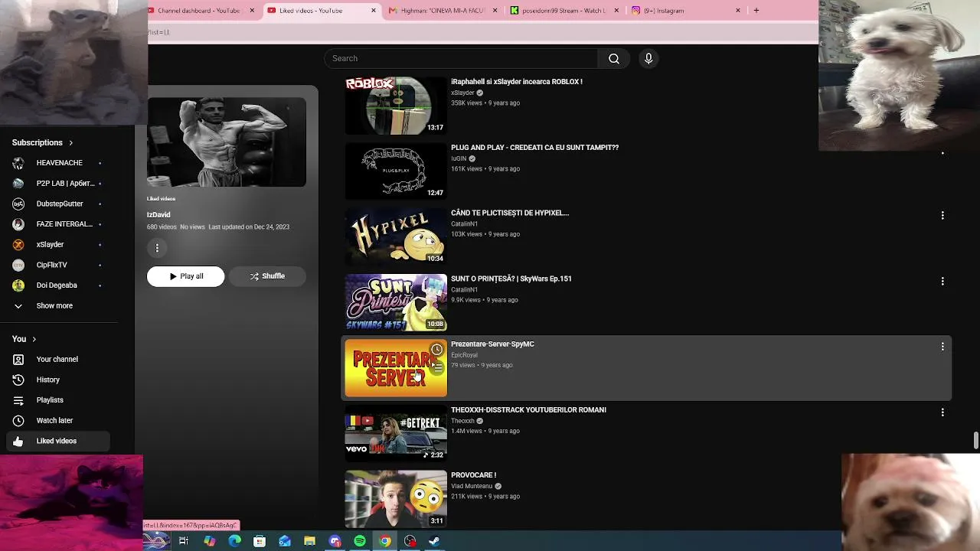The image size is (980, 551).
Task: Switch to the Liked videos - YouTube tab
Action: pos(320,11)
